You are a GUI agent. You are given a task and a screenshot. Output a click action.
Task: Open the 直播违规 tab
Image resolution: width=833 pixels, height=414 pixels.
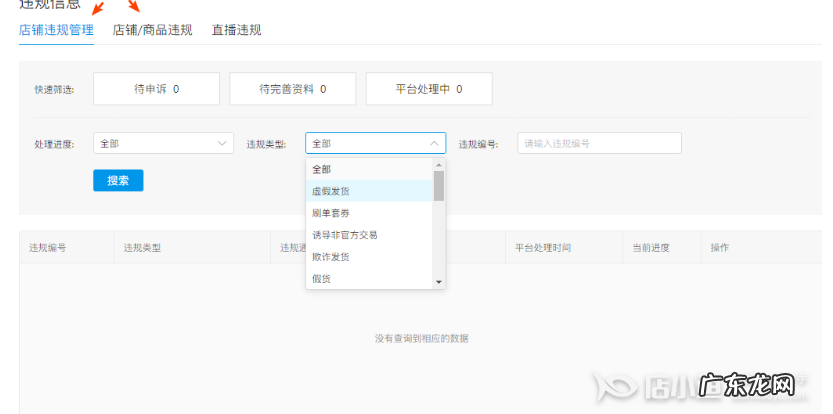236,30
